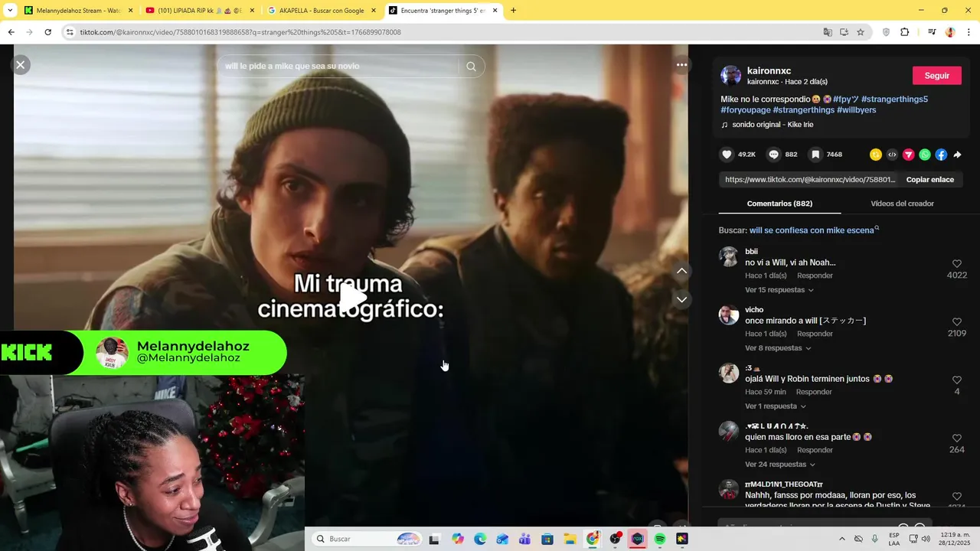
Task: Send to friends with red paper-plane icon
Action: point(909,155)
